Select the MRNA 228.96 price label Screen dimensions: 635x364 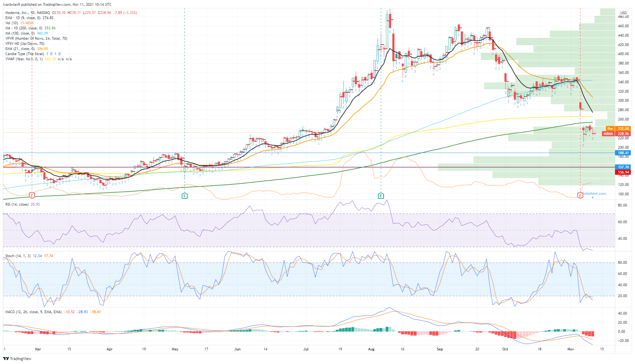616,134
